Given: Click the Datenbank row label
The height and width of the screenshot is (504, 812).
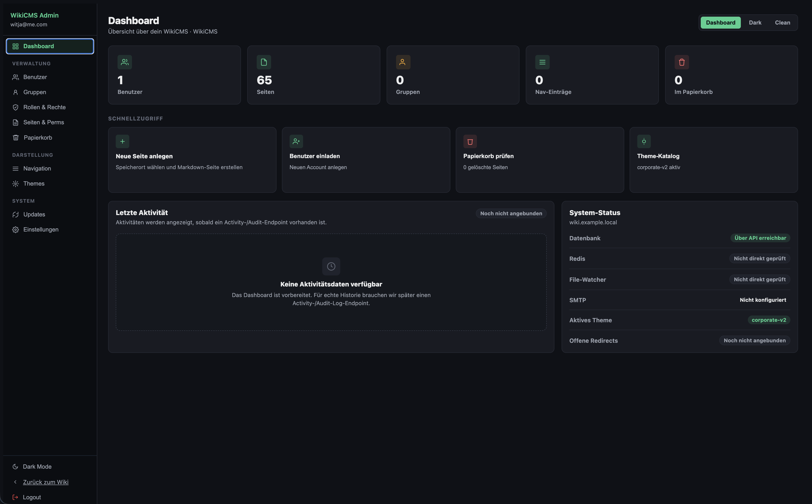Looking at the screenshot, I should [585, 238].
